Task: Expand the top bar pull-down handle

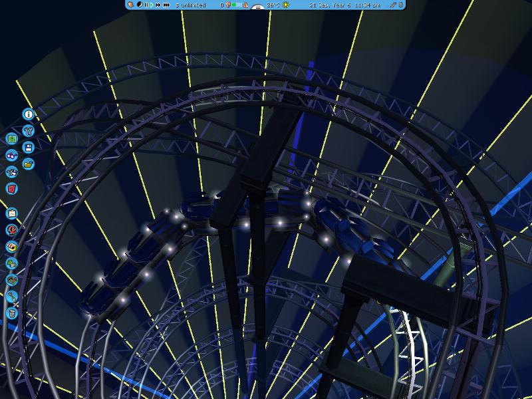Action: (258, 7)
